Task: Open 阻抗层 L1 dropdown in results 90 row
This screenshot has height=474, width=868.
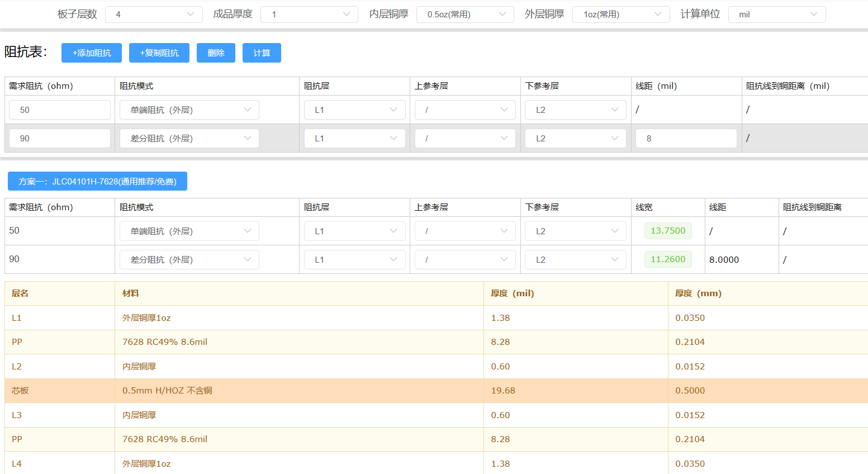Action: [x=355, y=259]
